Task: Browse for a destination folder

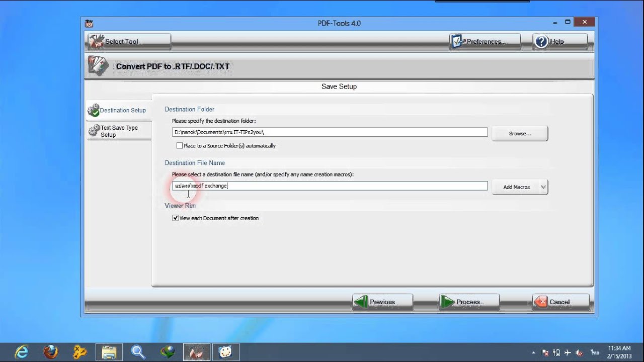Action: (520, 133)
